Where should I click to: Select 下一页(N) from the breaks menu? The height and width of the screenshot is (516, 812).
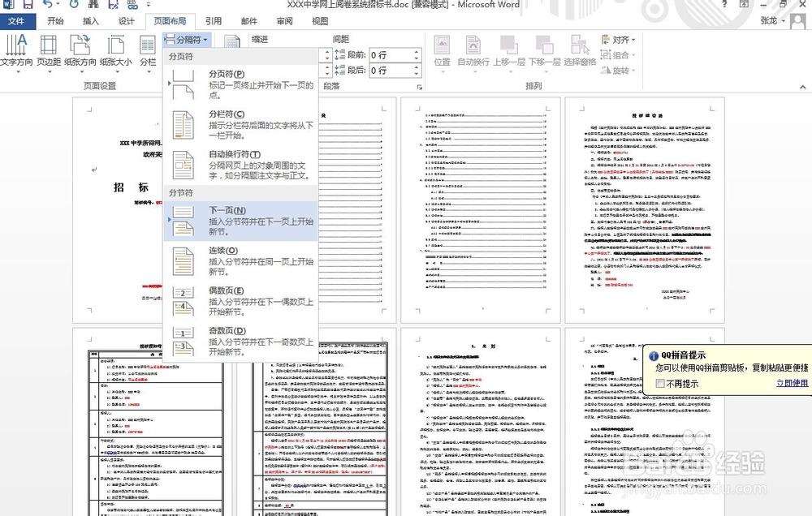coord(227,213)
